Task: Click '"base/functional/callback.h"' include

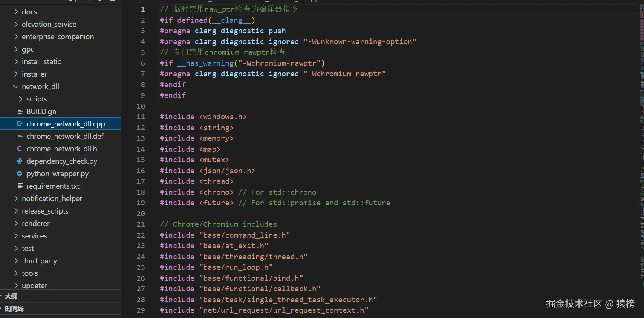Action: point(260,289)
